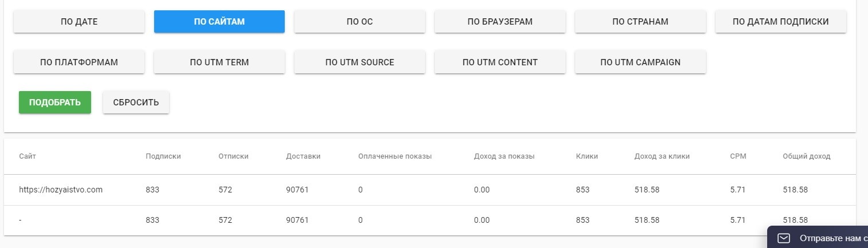Select По UTM Source grouping
868x248 pixels.
(x=360, y=62)
